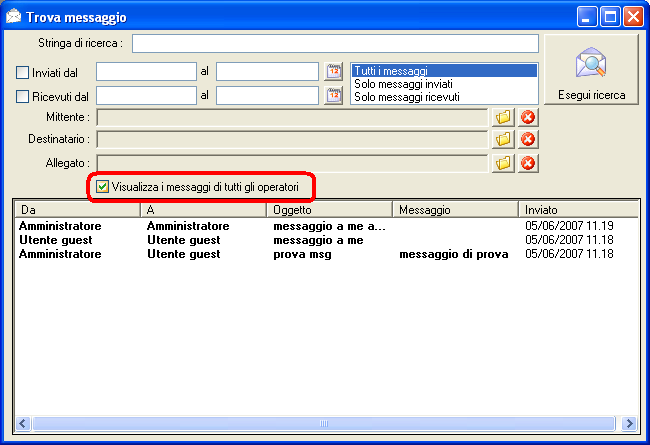Select Solo messaggi inviati option
The height and width of the screenshot is (445, 650).
tap(444, 84)
